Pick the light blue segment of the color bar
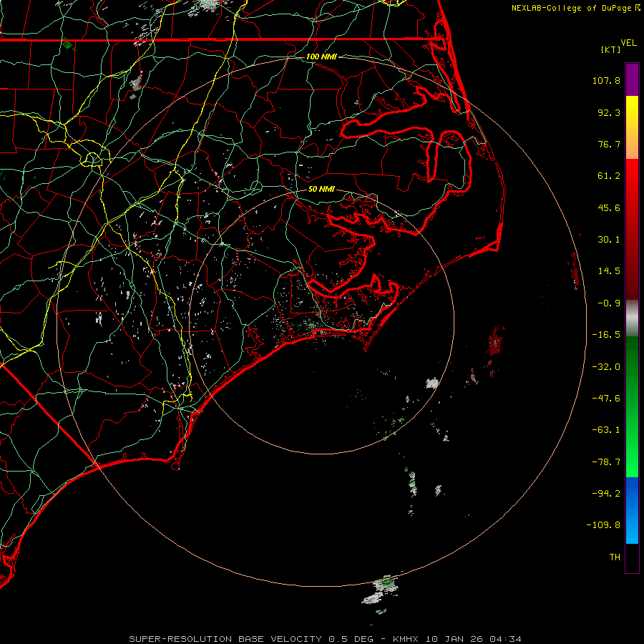This screenshot has width=644, height=644. 632,530
